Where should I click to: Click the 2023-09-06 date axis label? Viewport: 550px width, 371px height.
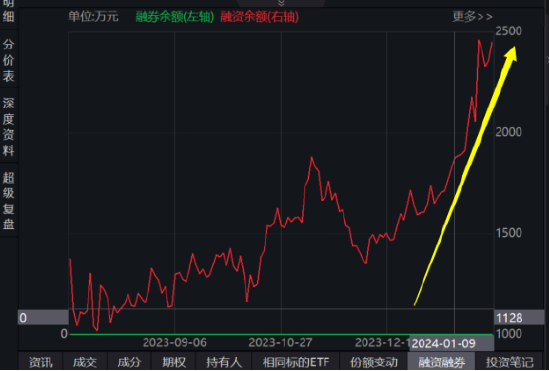(175, 343)
